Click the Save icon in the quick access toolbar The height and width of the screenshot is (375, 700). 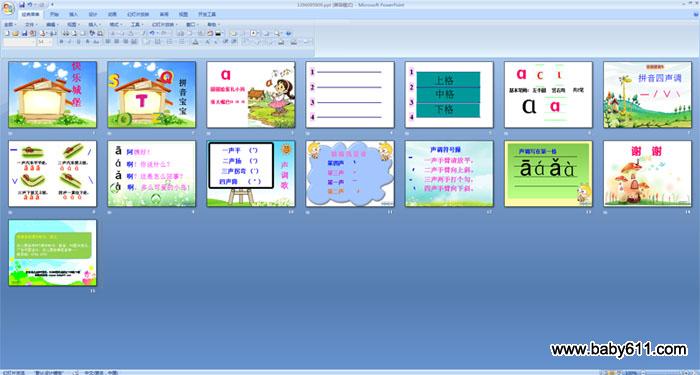tap(22, 4)
